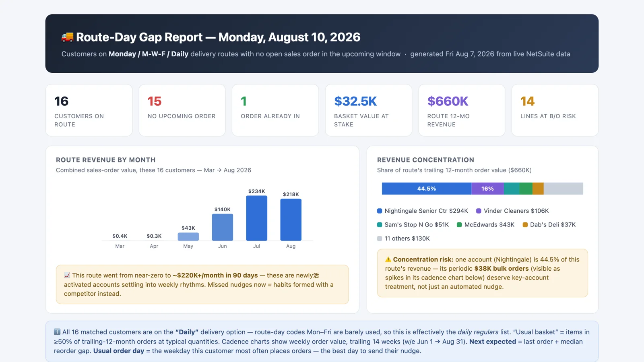Click the Dab's Deli $37K label
The image size is (644, 362).
pos(553,225)
